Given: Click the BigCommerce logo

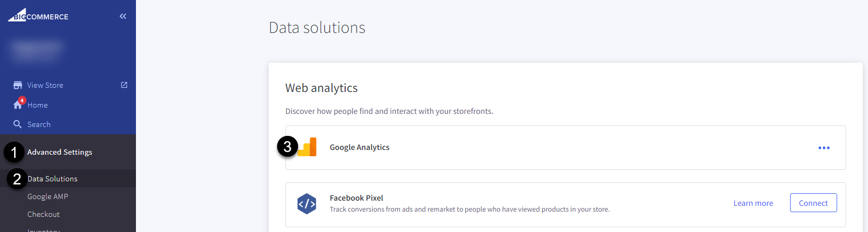Looking at the screenshot, I should click(38, 15).
